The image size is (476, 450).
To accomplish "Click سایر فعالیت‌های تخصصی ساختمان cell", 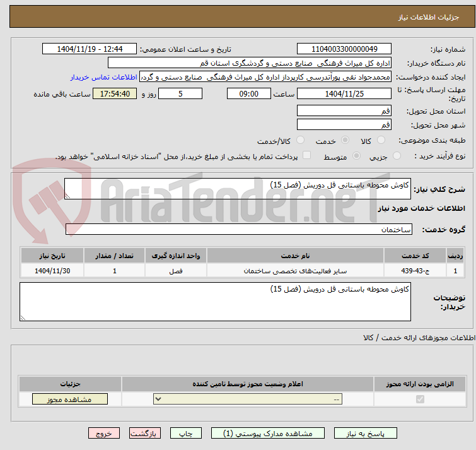I will pyautogui.click(x=296, y=271).
